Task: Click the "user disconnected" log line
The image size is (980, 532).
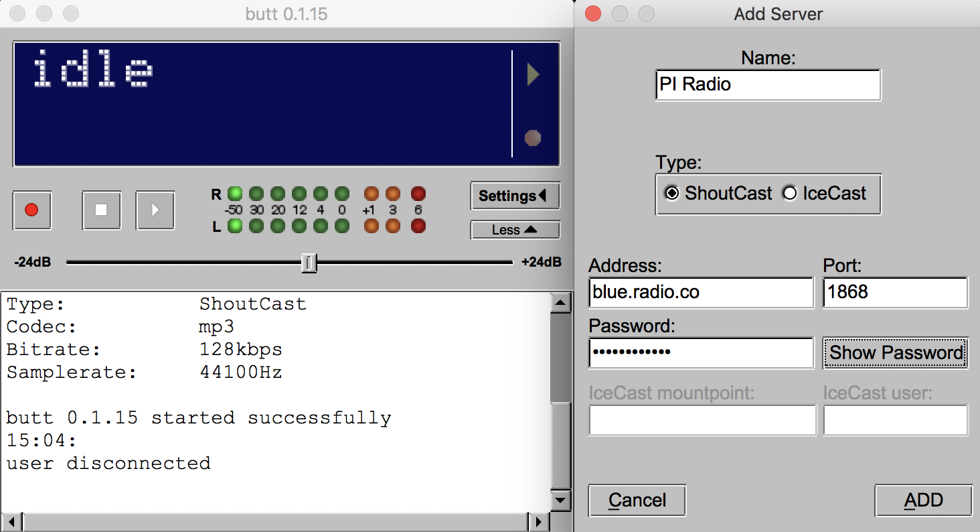Action: point(108,463)
